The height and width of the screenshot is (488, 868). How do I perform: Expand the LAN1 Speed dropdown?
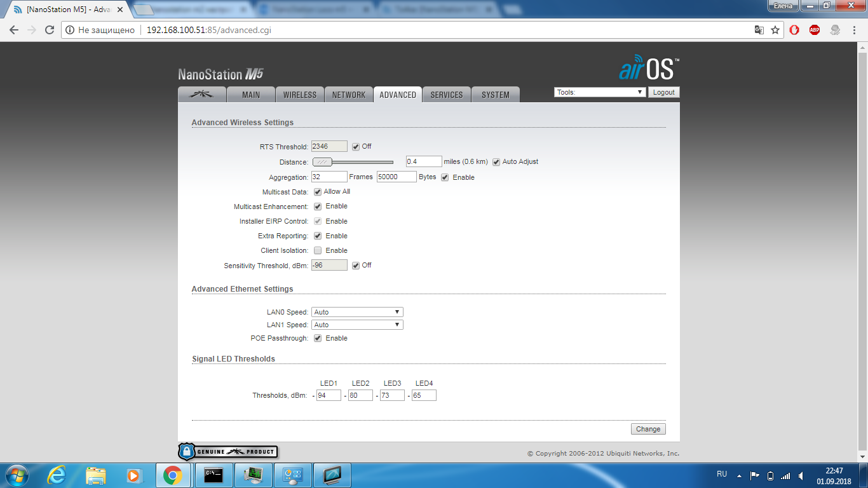tap(357, 325)
